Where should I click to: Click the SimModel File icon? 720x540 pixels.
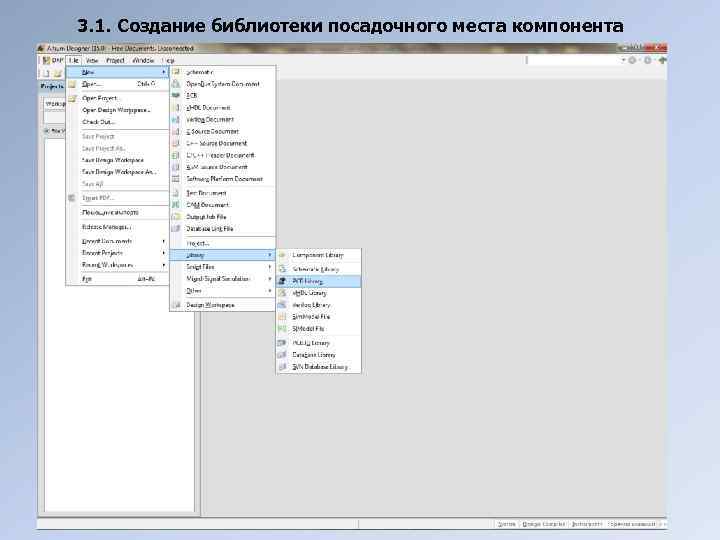pos(282,317)
